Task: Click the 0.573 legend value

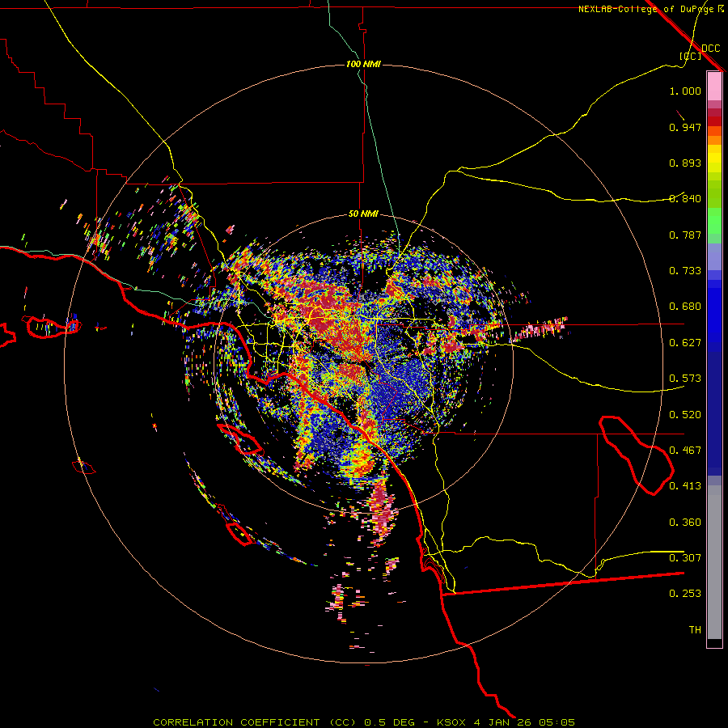Action: [x=685, y=379]
